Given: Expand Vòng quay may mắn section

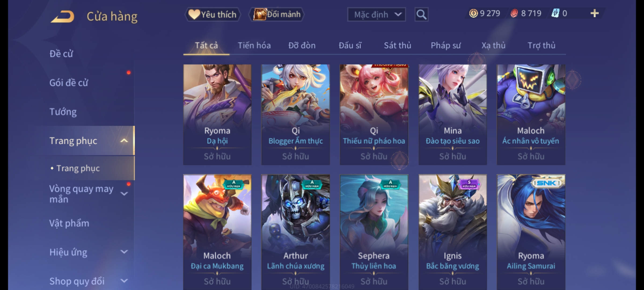Looking at the screenshot, I should 124,193.
